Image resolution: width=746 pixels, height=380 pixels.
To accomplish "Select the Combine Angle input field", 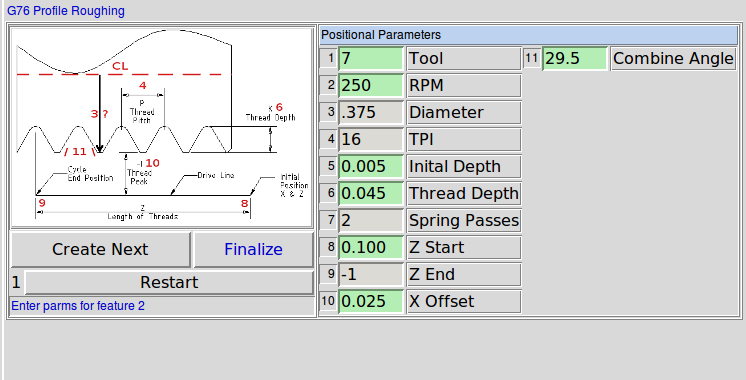I will click(575, 58).
